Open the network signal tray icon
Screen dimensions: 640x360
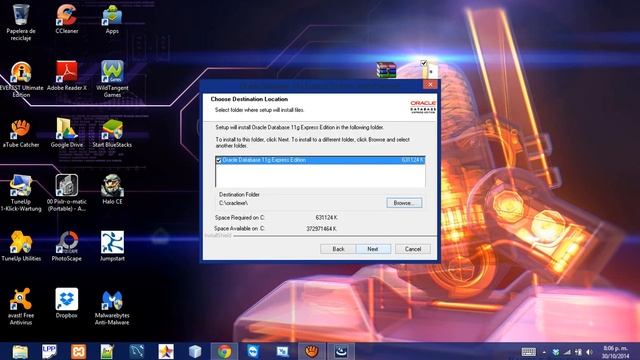coord(567,352)
